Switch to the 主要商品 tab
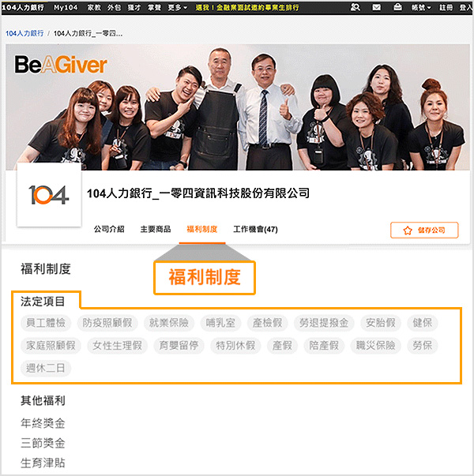The image size is (474, 476). [x=156, y=229]
